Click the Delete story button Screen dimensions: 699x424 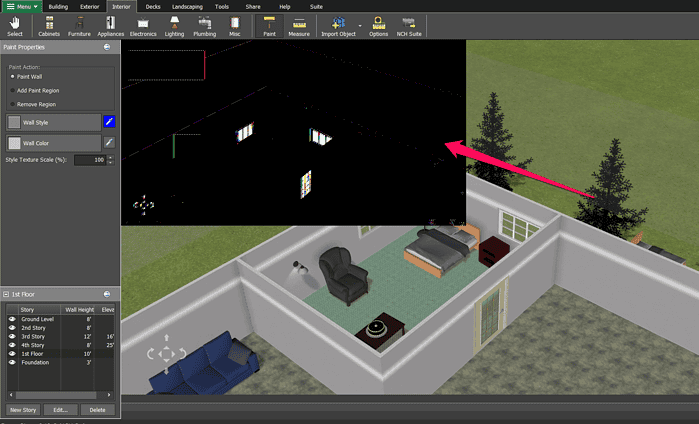click(97, 410)
